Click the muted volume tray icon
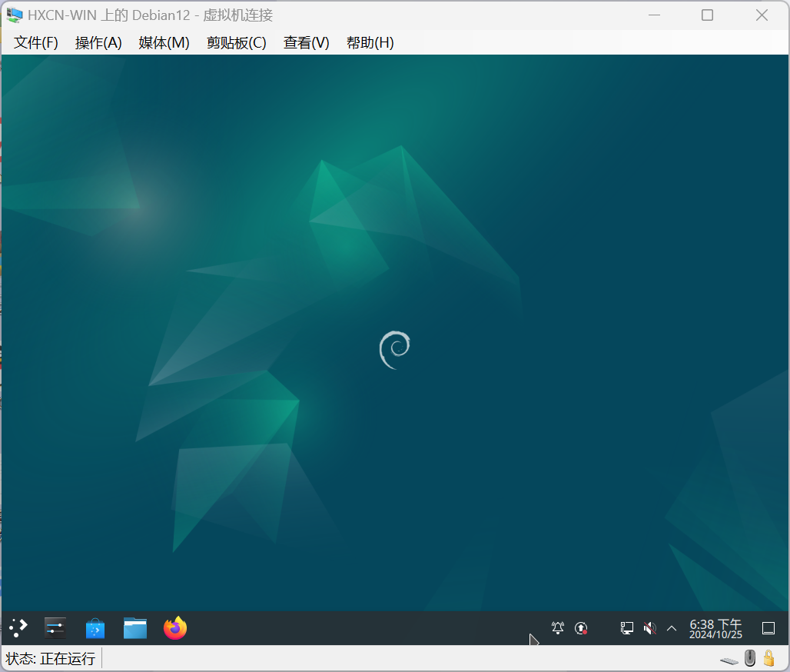 click(650, 628)
